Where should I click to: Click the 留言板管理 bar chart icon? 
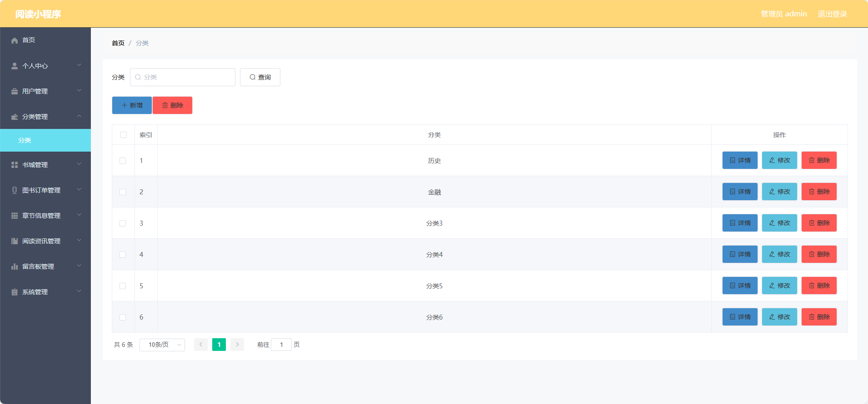tap(15, 266)
